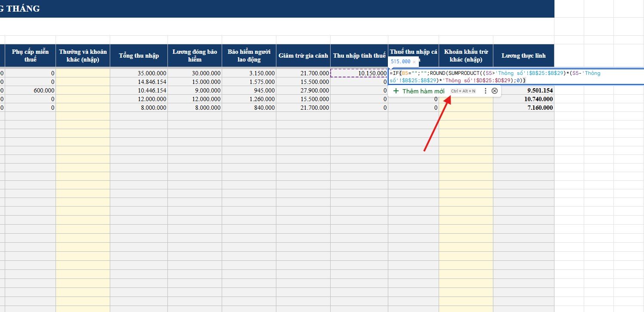Image resolution: width=644 pixels, height=312 pixels.
Task: Select the 945.000 insurance cell
Action: [x=249, y=90]
